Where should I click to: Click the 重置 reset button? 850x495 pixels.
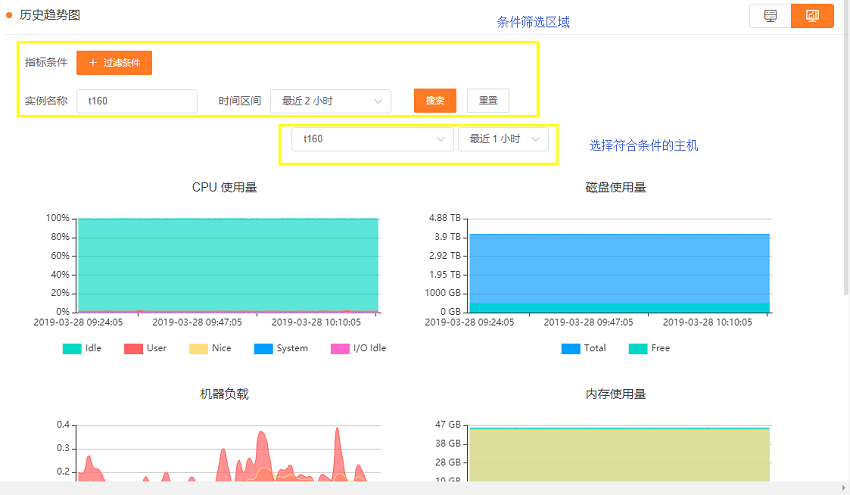488,101
